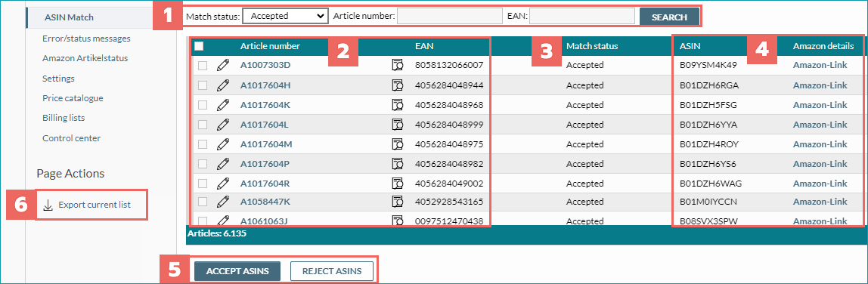The image size is (868, 284).
Task: Check the box for article A1058447K
Action: pos(203,201)
